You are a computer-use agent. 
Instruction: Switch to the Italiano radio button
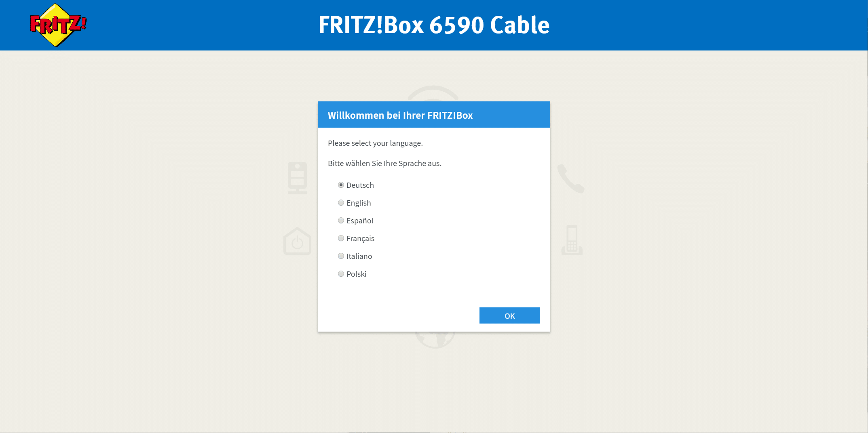click(341, 256)
